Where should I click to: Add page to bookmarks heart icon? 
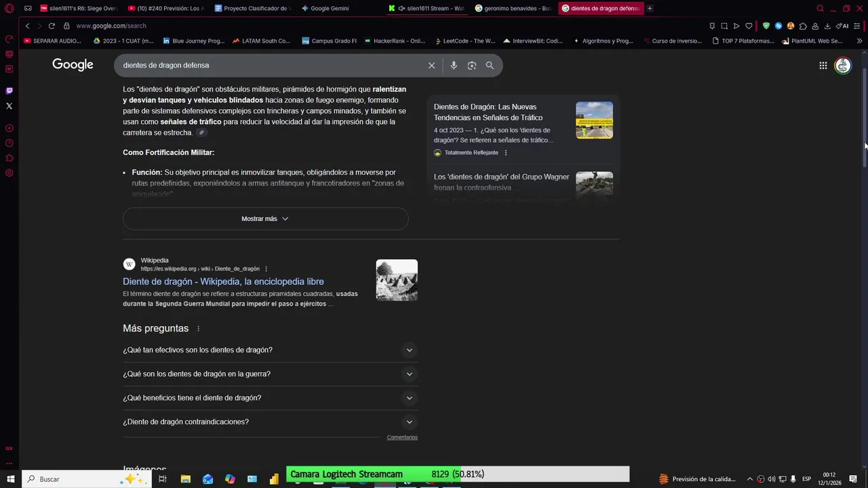point(749,26)
